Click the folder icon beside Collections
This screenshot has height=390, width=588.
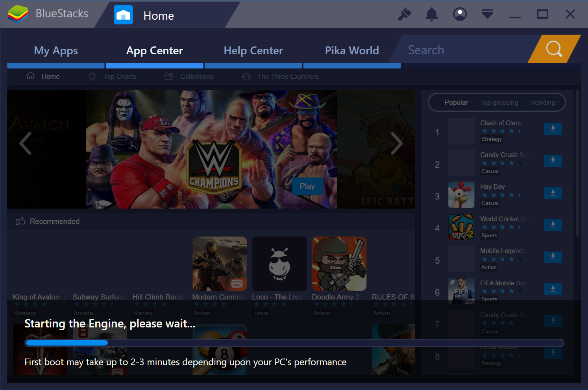coord(169,76)
